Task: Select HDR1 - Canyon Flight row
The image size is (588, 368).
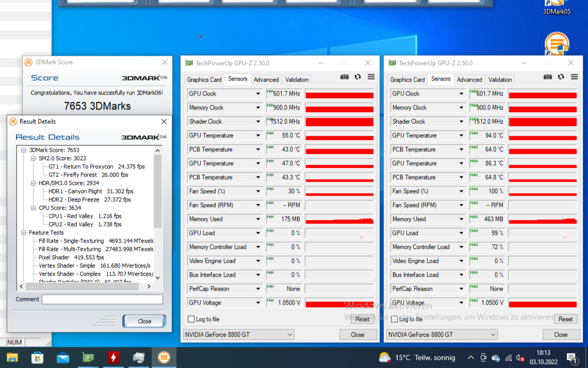Action: click(x=91, y=191)
